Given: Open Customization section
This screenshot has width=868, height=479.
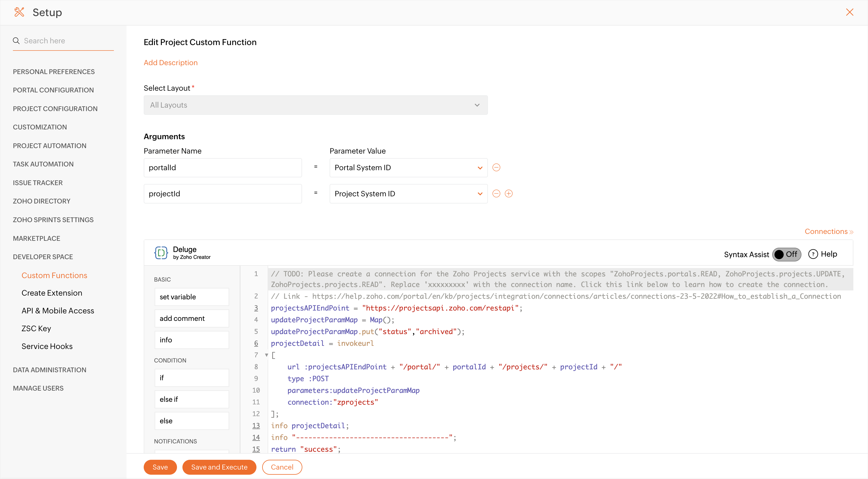Looking at the screenshot, I should [x=40, y=127].
